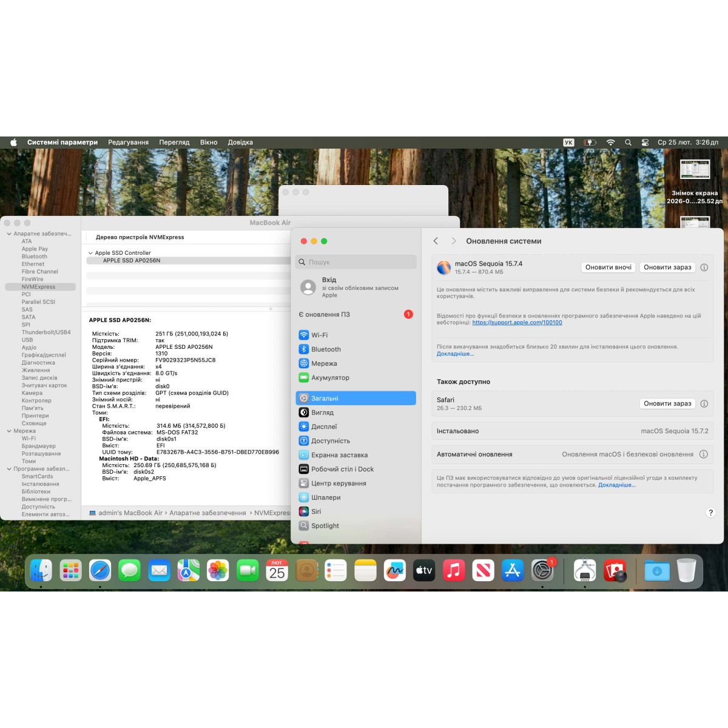Select Загальні in the settings sidebar

[x=356, y=398]
